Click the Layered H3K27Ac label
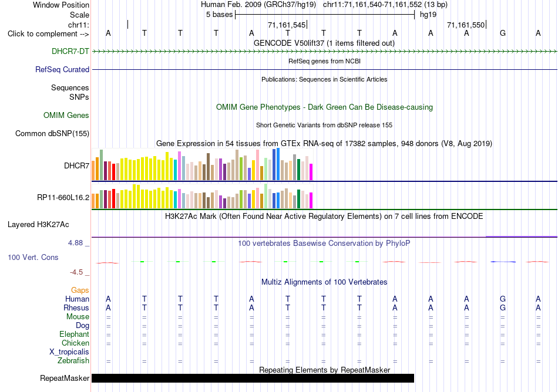 [38, 225]
